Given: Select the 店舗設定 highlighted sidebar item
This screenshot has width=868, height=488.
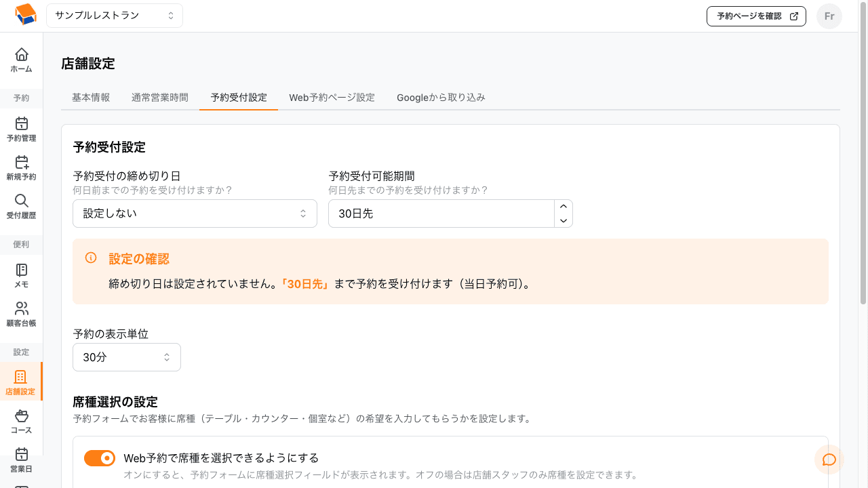Looking at the screenshot, I should pos(21,381).
